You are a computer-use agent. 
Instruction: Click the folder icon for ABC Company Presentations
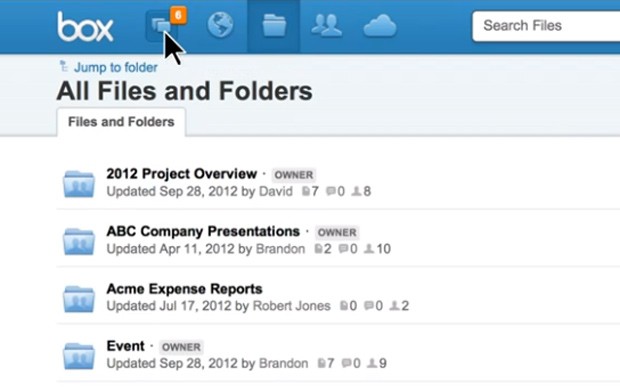(x=79, y=241)
